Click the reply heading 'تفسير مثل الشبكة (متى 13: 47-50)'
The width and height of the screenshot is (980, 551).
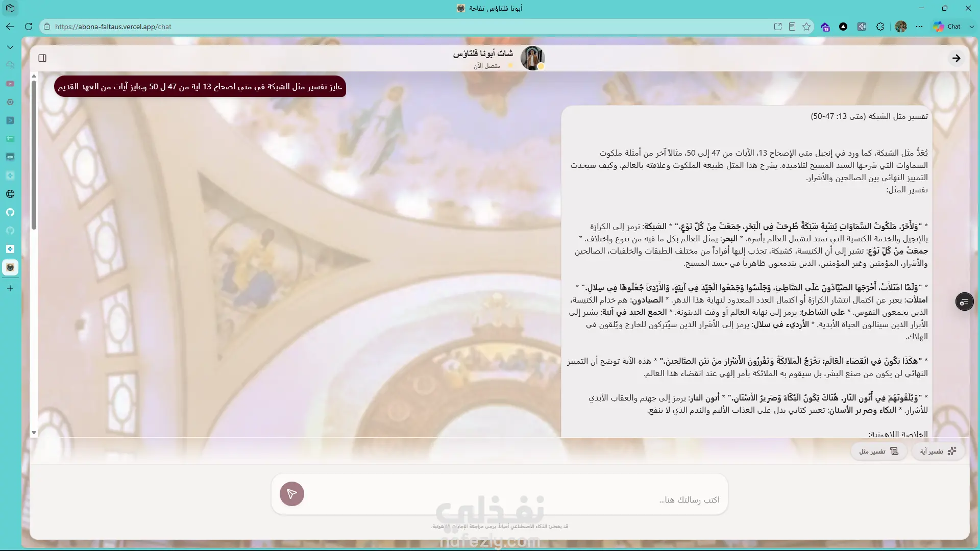click(x=869, y=116)
